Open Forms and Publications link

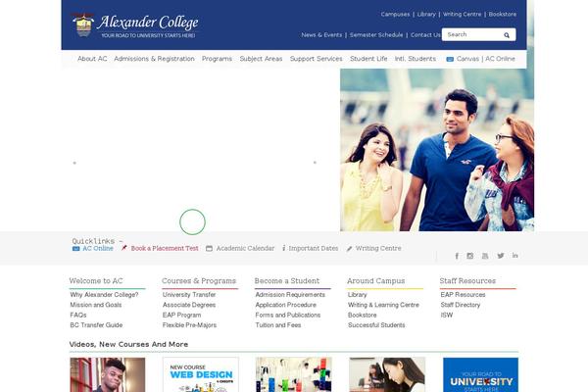(x=288, y=316)
